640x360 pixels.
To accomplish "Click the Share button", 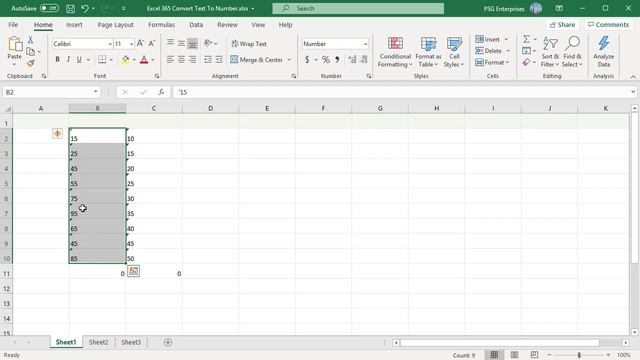I will click(562, 24).
